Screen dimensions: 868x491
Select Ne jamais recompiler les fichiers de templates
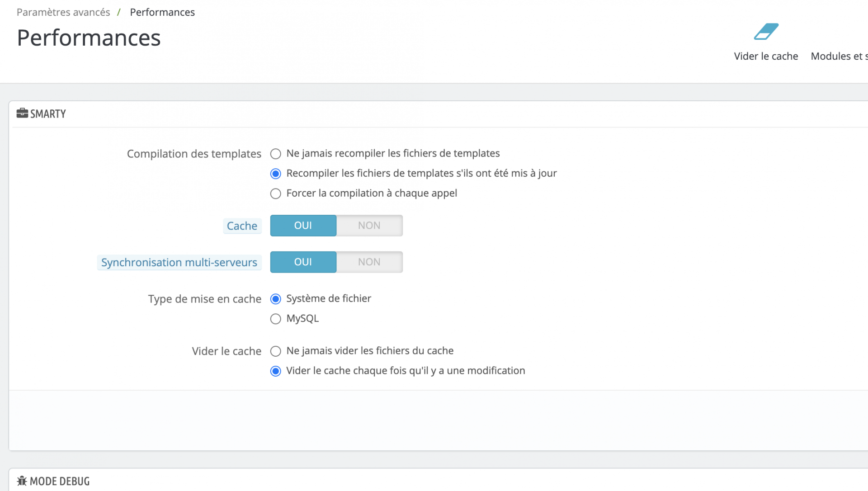(275, 154)
